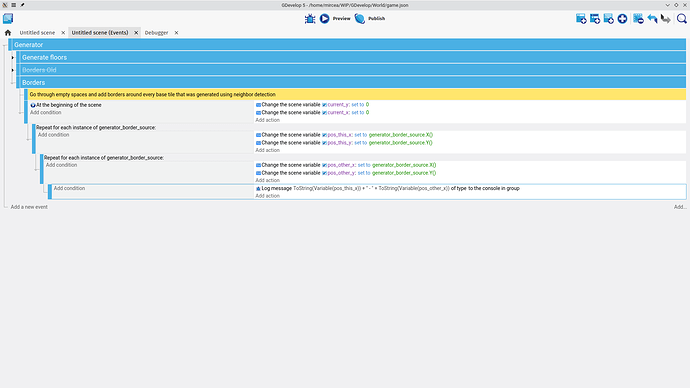The height and width of the screenshot is (388, 690).
Task: Click pos_this_y set to generator_border_source.Y() action
Action: (344, 143)
